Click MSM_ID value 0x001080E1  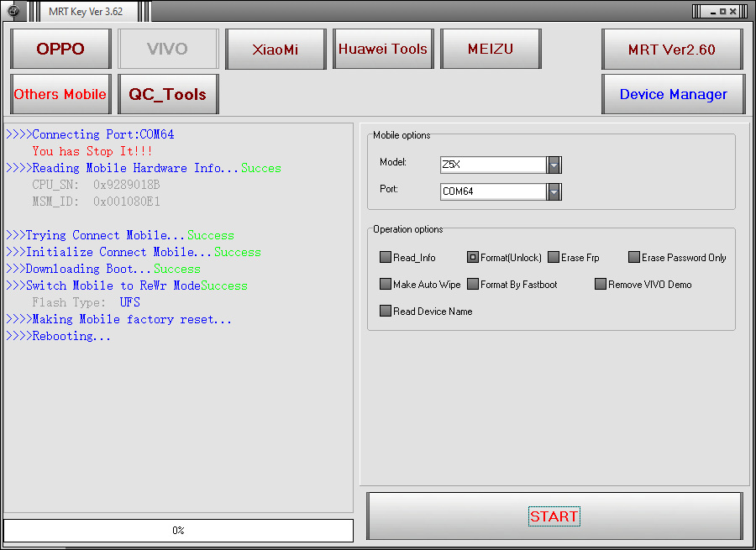pos(127,202)
